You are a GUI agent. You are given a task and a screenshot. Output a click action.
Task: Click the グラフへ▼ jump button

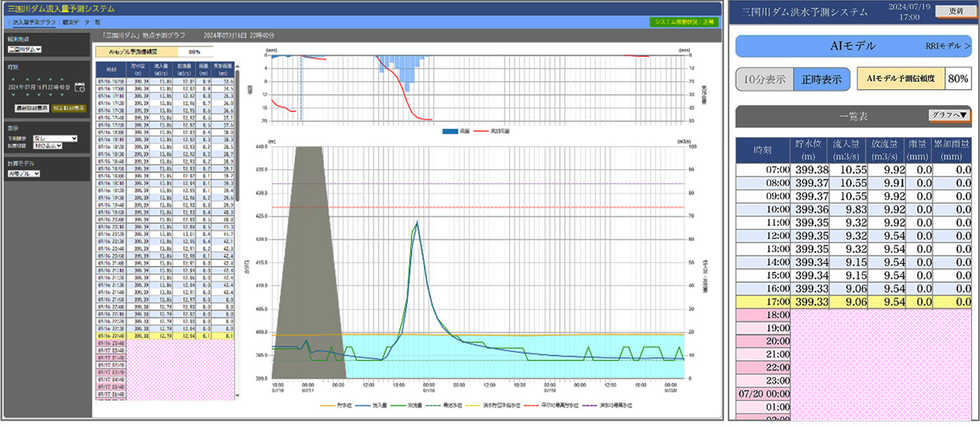pos(949,115)
